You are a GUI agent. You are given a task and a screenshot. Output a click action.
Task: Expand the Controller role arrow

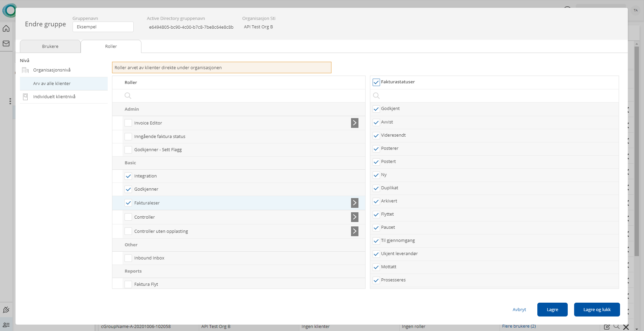click(354, 217)
